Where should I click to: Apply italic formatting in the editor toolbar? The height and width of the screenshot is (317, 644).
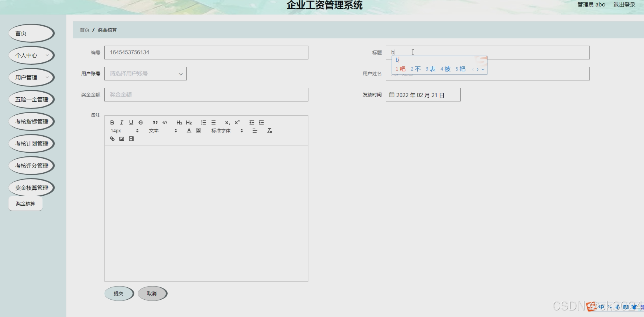pos(121,122)
